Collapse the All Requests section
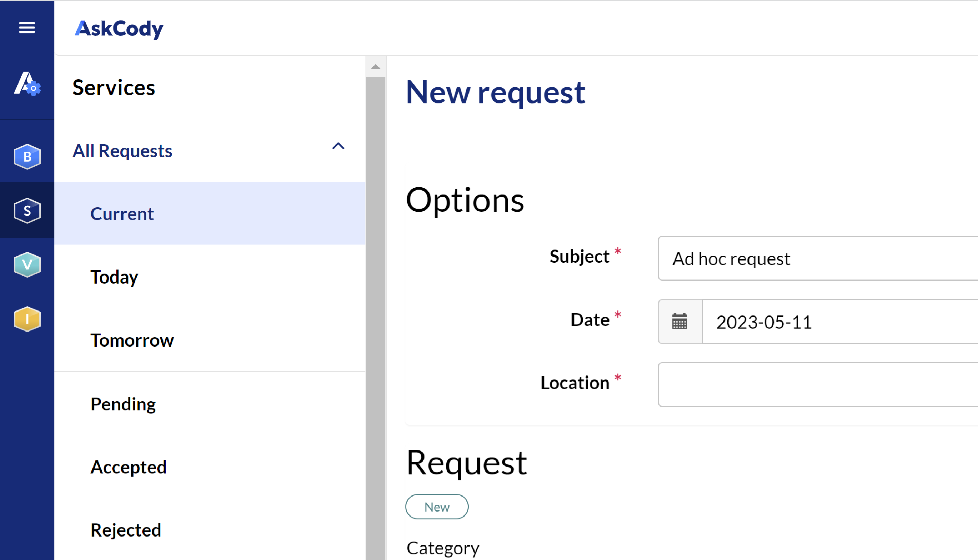The image size is (978, 560). tap(338, 146)
